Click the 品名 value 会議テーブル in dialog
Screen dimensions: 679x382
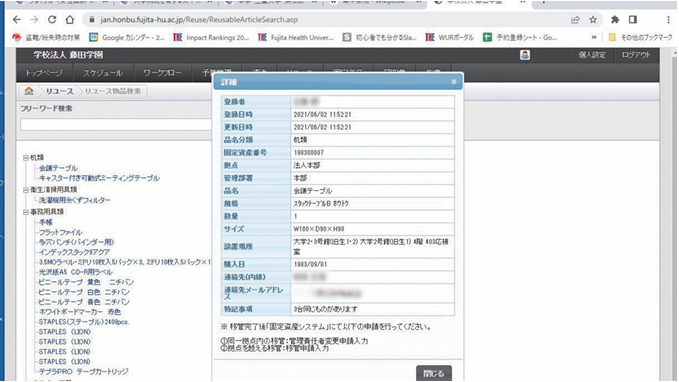pos(313,191)
